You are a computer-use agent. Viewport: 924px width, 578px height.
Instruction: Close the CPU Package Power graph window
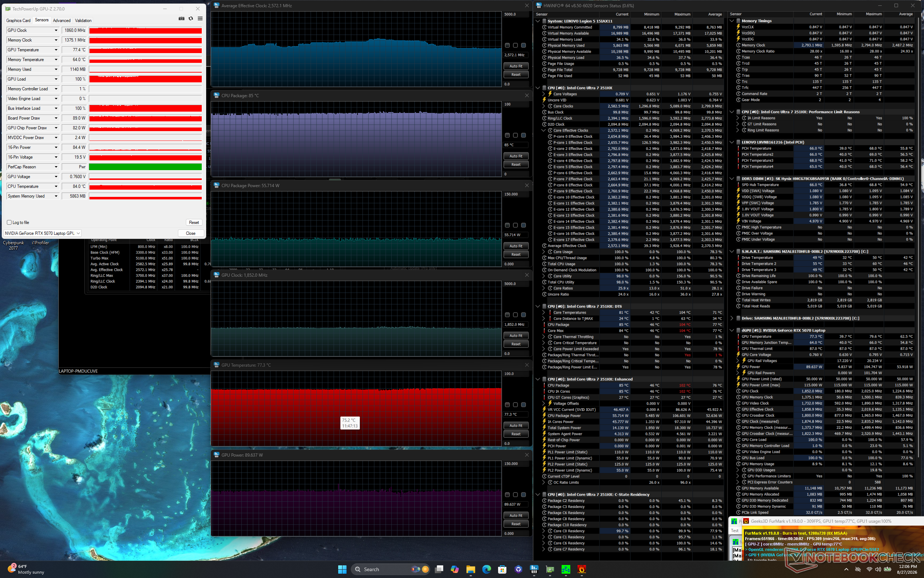[527, 185]
